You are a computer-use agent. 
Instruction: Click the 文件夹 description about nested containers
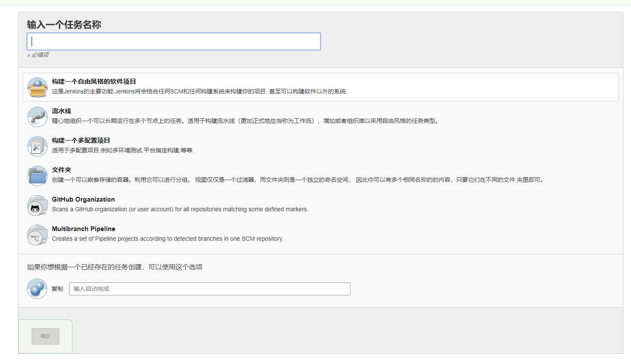pyautogui.click(x=299, y=180)
